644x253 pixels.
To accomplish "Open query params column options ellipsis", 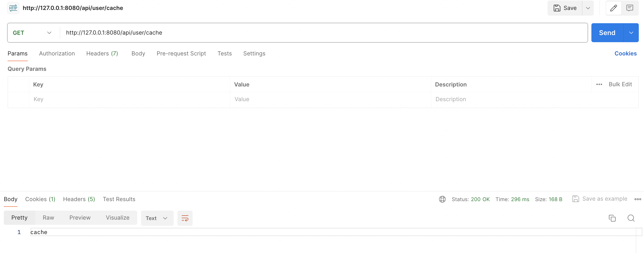I will [x=599, y=85].
